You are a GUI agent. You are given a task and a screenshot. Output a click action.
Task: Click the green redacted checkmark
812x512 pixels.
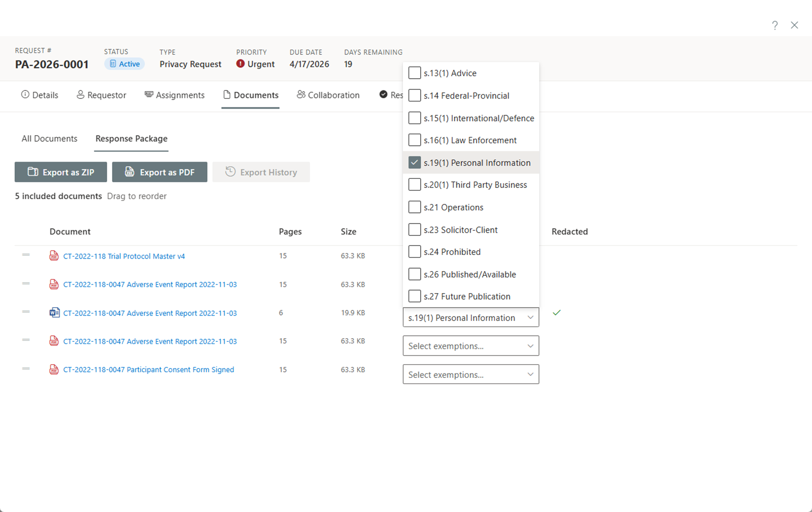pos(557,312)
